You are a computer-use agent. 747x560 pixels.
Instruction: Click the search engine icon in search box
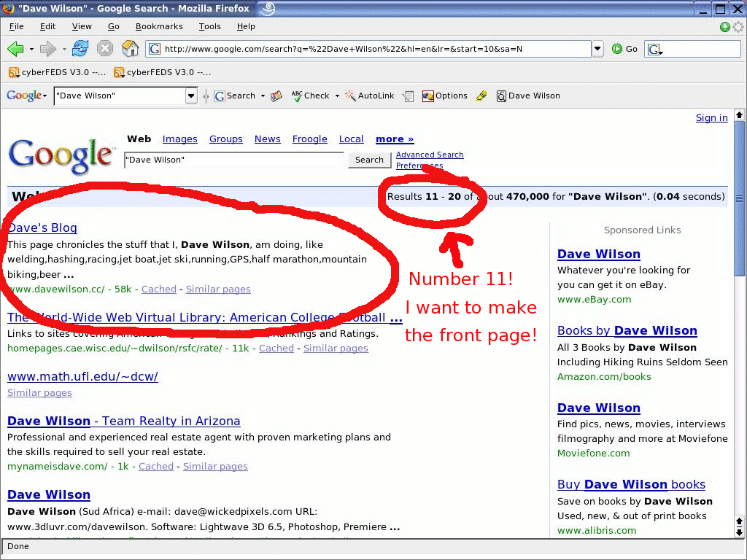tap(655, 49)
